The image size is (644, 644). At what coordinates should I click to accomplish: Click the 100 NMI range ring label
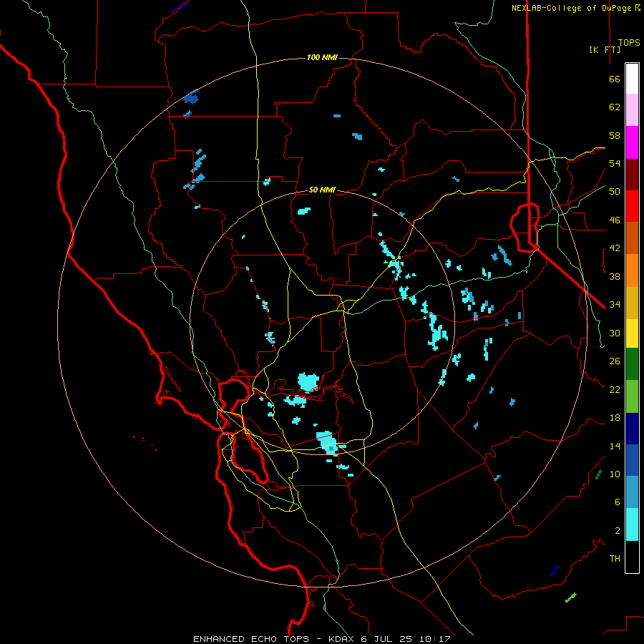(x=322, y=57)
